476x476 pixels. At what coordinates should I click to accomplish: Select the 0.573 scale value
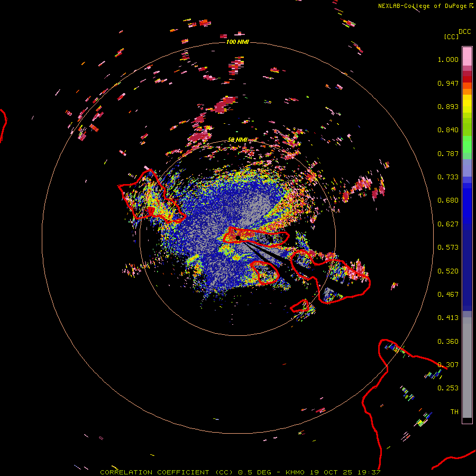pos(448,248)
